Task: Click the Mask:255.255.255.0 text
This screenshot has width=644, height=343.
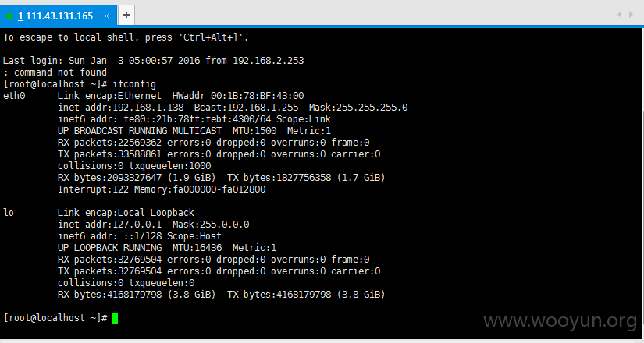Action: [x=358, y=108]
